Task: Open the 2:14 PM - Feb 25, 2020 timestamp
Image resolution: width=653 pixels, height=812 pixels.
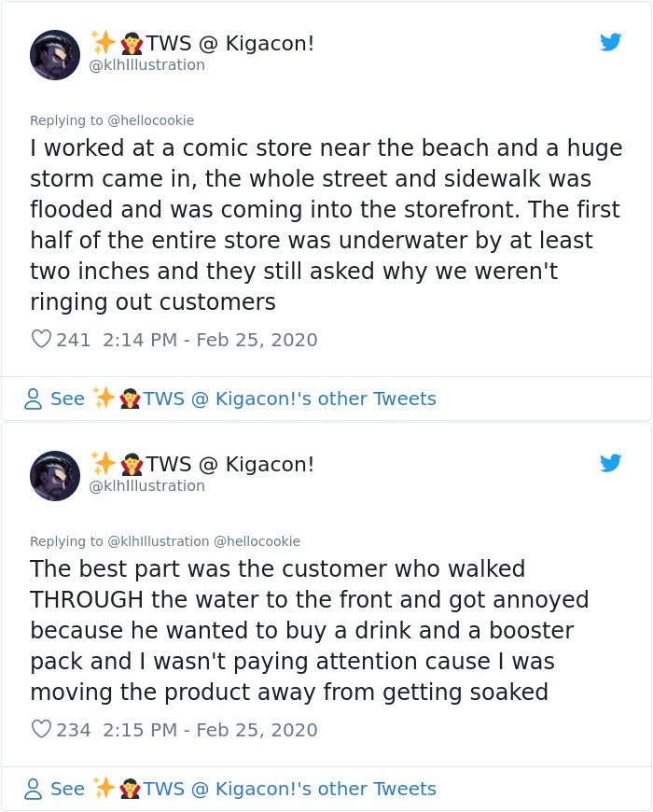Action: coord(210,340)
